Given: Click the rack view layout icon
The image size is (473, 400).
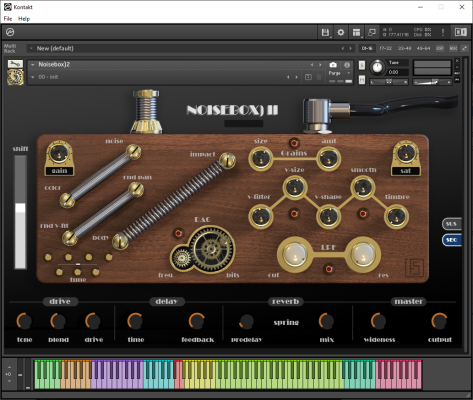Looking at the screenshot, I should [356, 32].
